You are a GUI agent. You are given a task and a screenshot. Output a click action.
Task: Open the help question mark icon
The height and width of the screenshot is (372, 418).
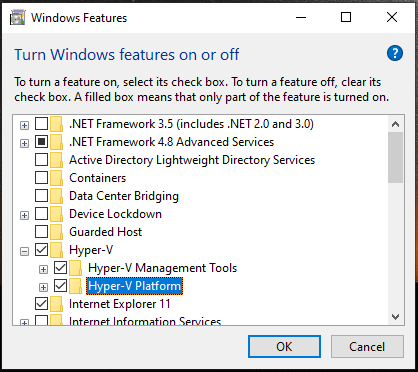point(395,53)
